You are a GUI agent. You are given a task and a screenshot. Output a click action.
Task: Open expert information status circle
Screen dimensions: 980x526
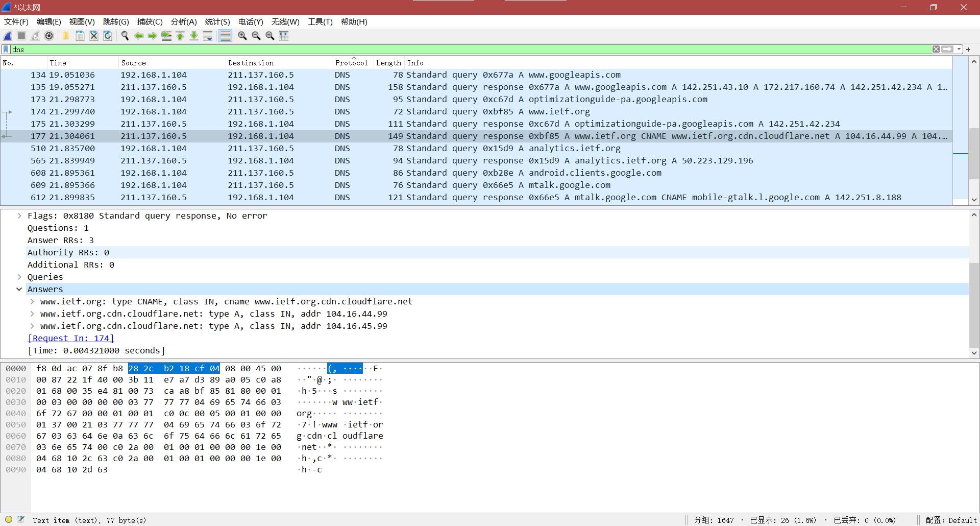tap(9, 519)
